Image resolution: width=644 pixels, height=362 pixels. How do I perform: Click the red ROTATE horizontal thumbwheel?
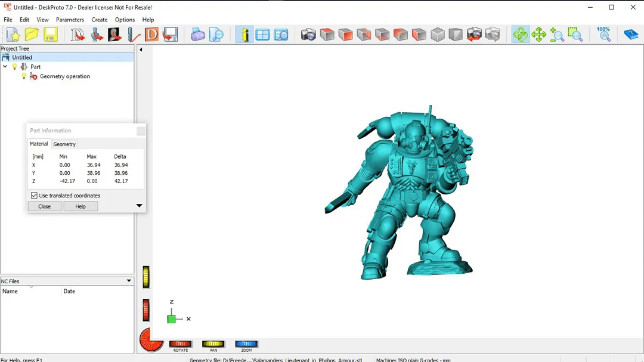tap(180, 344)
